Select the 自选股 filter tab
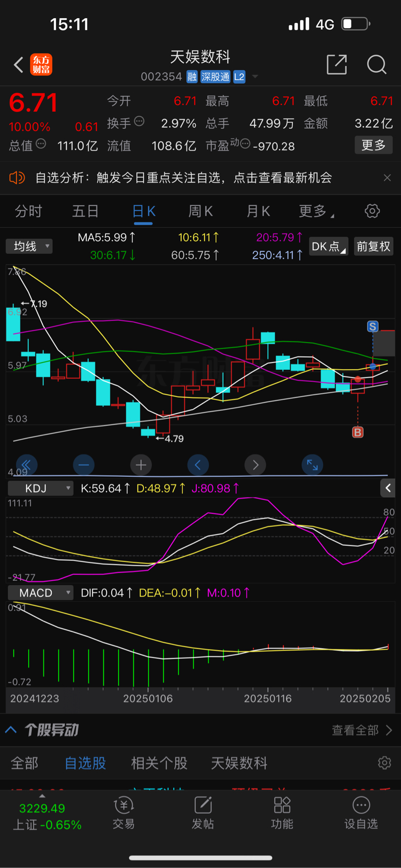401x868 pixels. pyautogui.click(x=85, y=763)
